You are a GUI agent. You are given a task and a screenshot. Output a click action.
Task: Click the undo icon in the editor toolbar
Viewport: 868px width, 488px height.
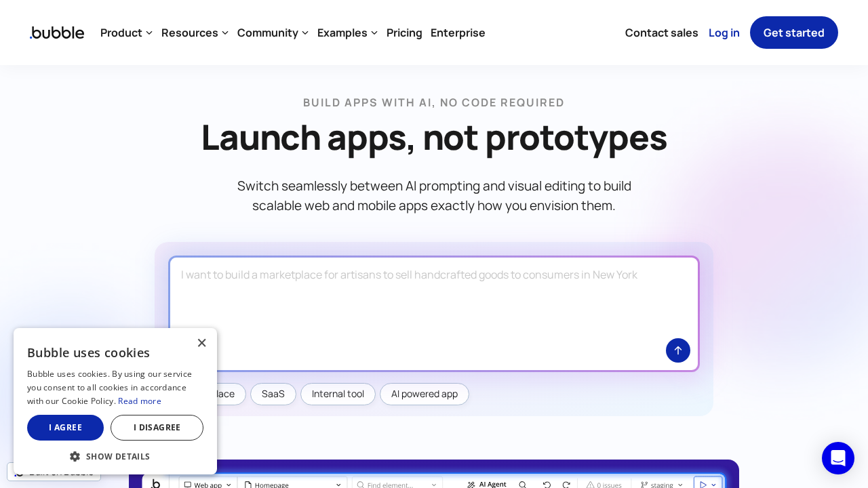click(548, 485)
